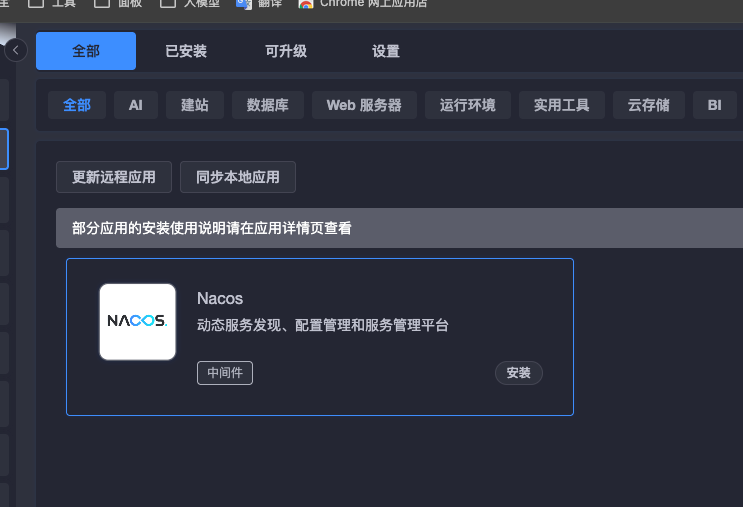Go to the 设置 tab
The width and height of the screenshot is (743, 507).
click(x=386, y=51)
